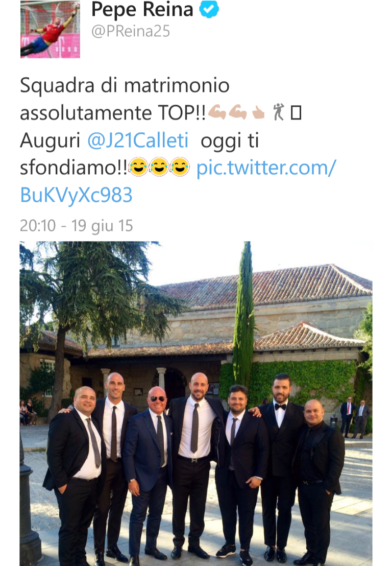This screenshot has width=392, height=566.
Task: Click the dancing figure emoji
Action: (279, 112)
